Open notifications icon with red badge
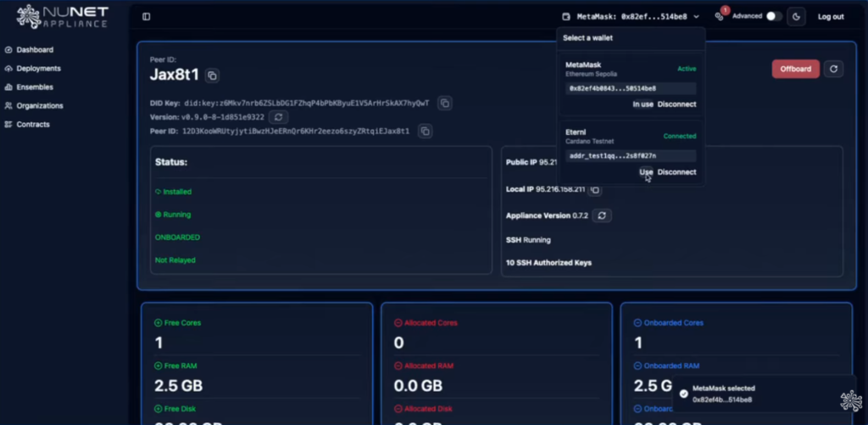 [720, 16]
